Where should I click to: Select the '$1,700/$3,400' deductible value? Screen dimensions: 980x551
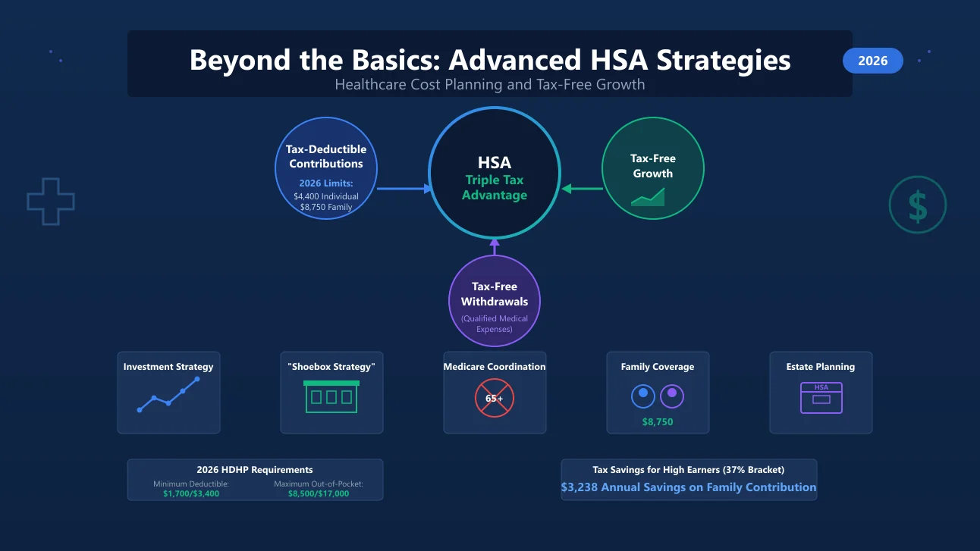point(191,493)
